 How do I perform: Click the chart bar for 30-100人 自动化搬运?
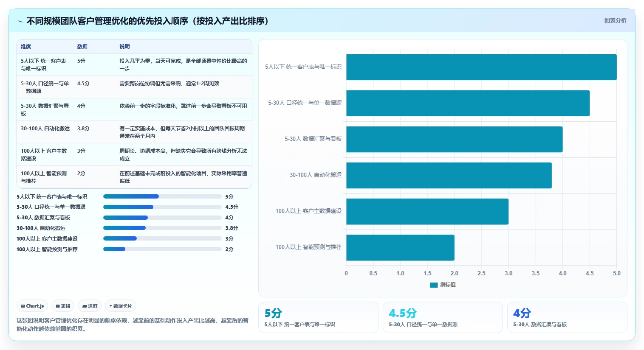tap(449, 175)
